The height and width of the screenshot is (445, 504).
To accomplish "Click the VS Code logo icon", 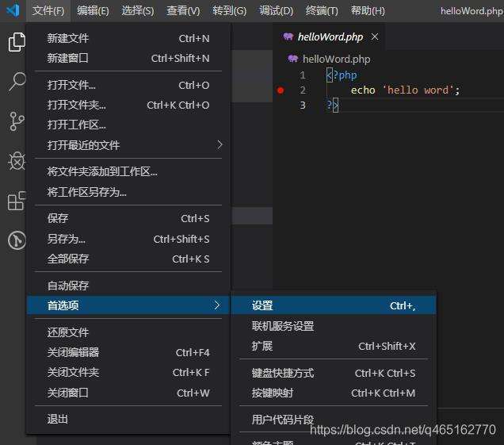I will pos(13,10).
